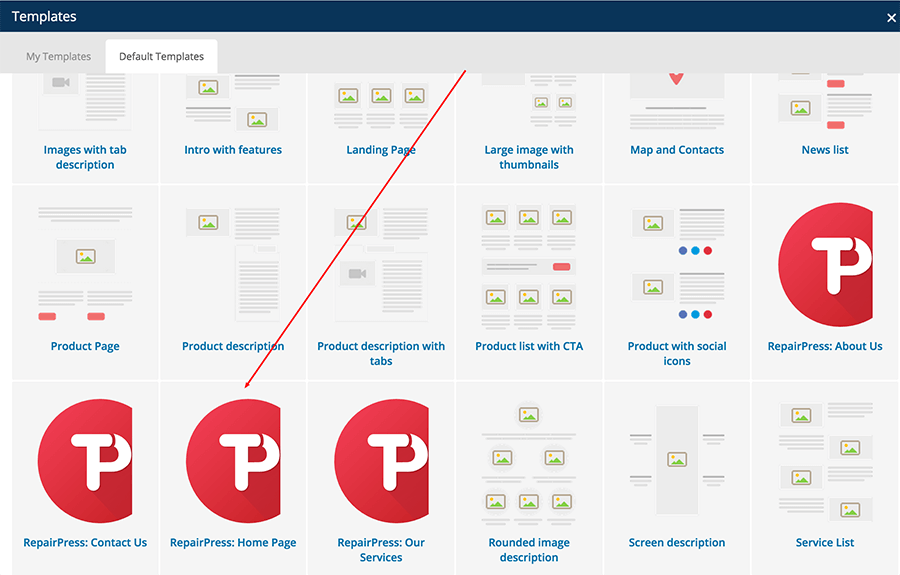Screen dimensions: 900x575
Task: Click the Large image with thumbnails link
Action: coord(529,157)
